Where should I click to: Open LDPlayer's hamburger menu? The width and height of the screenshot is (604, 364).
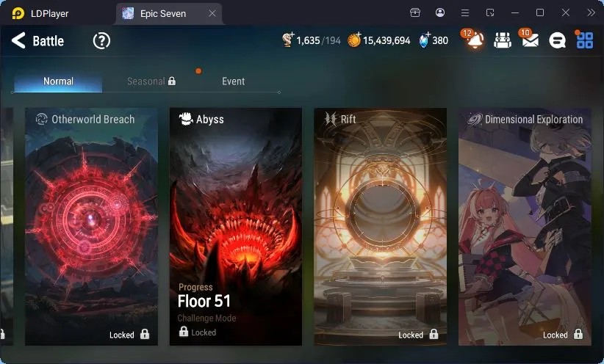[x=465, y=13]
